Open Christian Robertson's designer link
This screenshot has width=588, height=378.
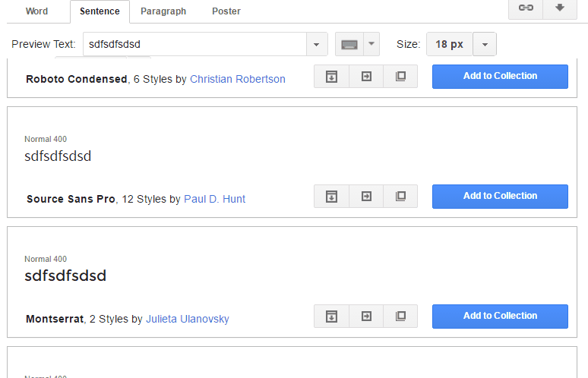tap(238, 79)
